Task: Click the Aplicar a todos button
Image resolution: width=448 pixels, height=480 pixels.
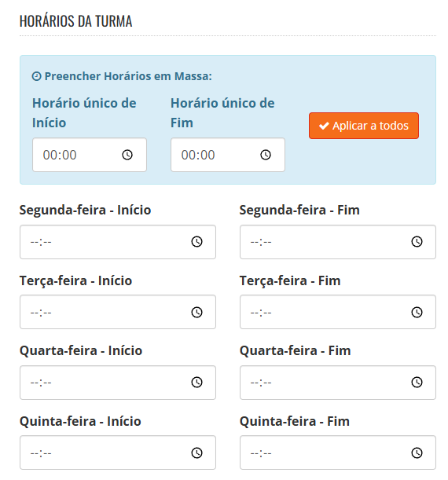Action: (x=364, y=126)
